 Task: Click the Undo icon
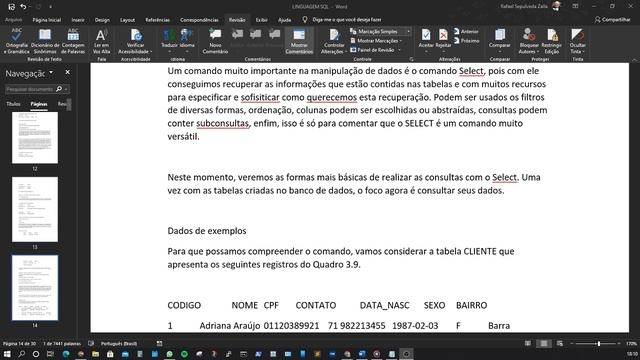coord(23,7)
